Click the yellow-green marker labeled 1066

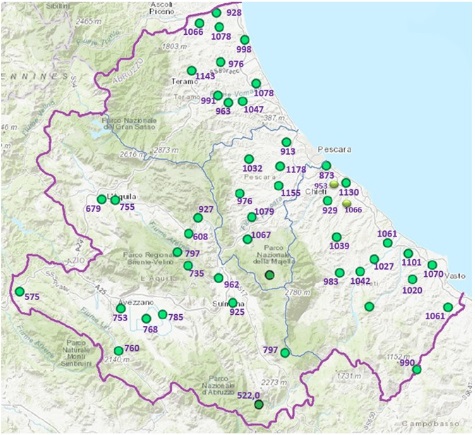coord(347,203)
